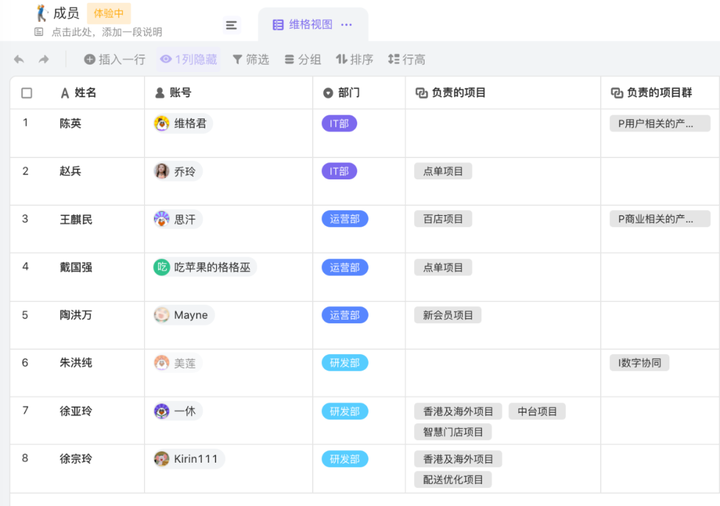Select the name cell 徐宗玲

tap(76, 459)
